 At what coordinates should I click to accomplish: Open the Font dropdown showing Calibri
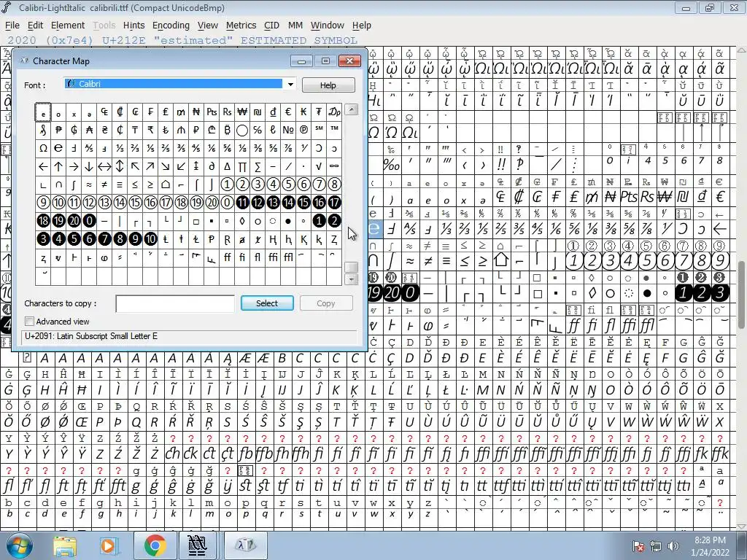[290, 85]
